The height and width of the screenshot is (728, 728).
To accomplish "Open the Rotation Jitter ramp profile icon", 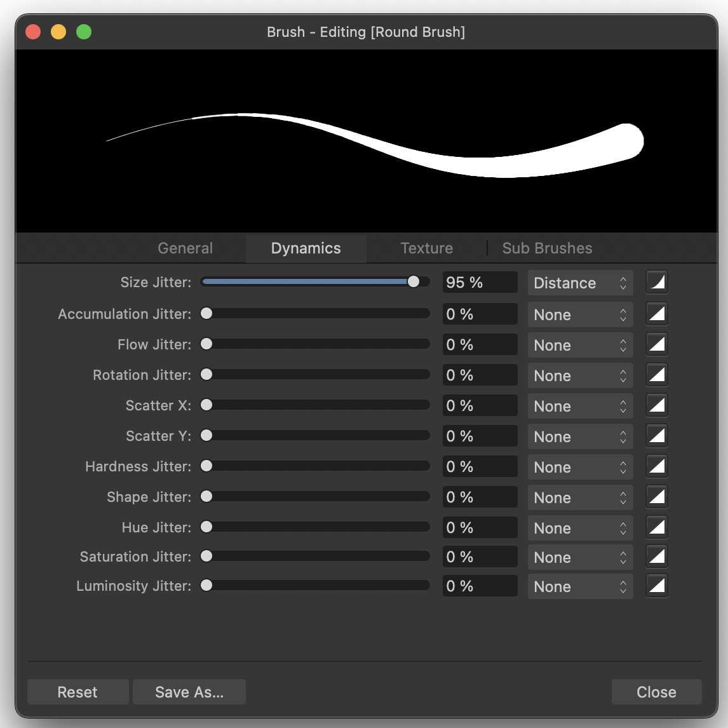I will 656,375.
